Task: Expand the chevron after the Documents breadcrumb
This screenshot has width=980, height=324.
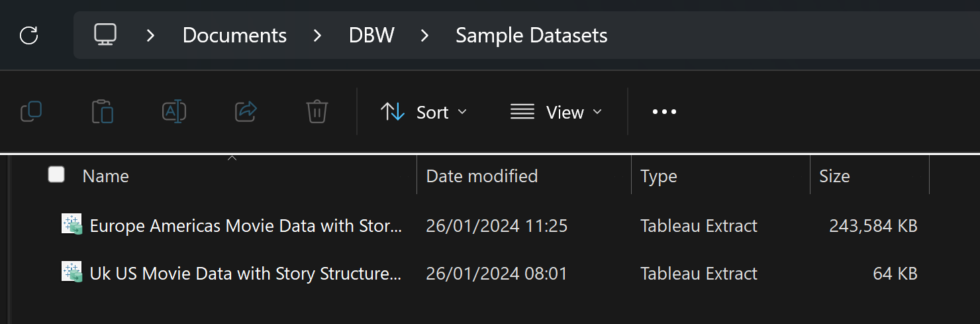Action: tap(318, 35)
